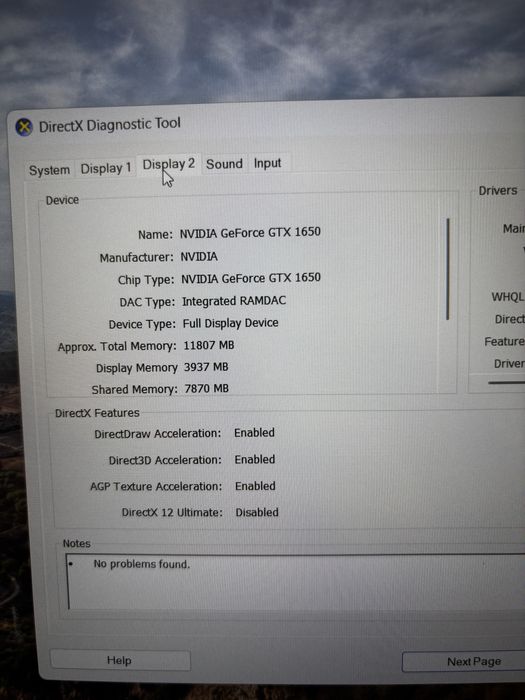Screen dimensions: 525x700
Task: Click the 7870 MB shared memory value
Action: (x=207, y=388)
